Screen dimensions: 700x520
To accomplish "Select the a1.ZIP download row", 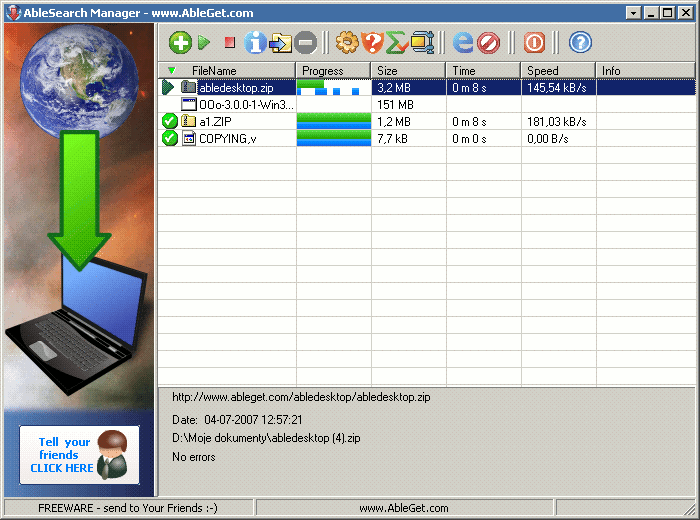I will (427, 121).
